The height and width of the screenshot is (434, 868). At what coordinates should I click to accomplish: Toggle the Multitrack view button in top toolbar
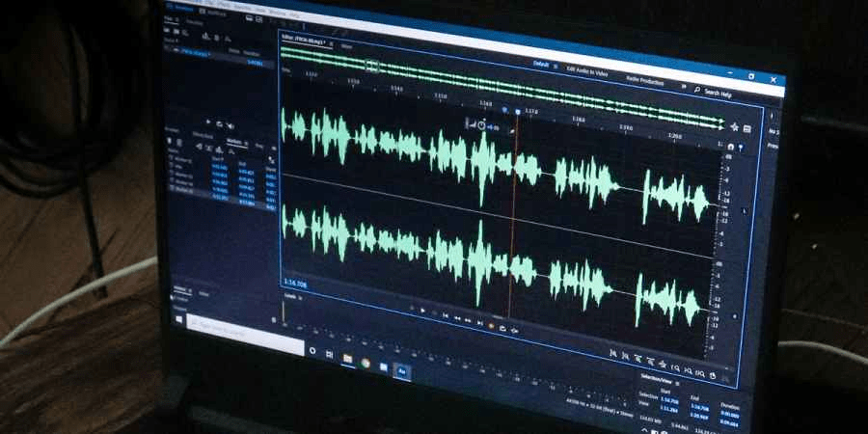[216, 13]
